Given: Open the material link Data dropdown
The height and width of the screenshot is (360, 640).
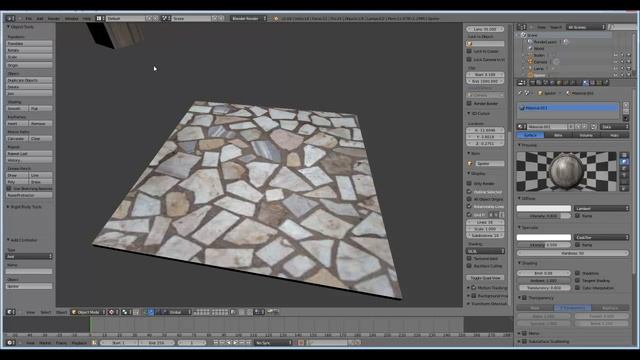Looking at the screenshot, I should coord(614,127).
